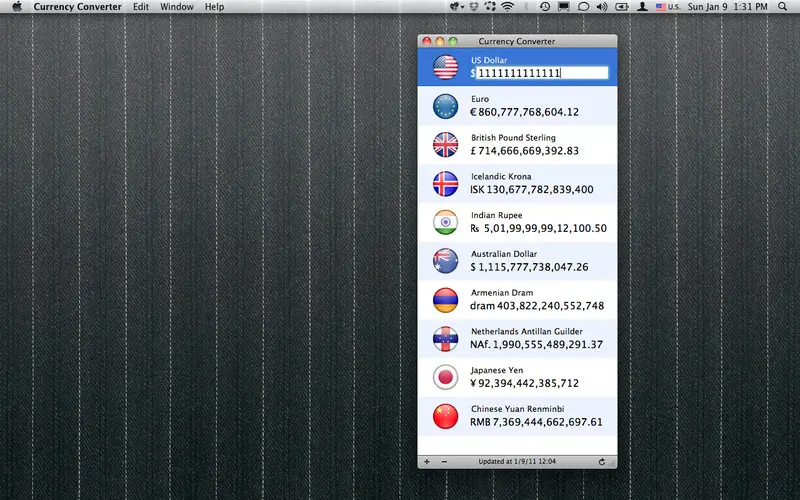Open Spotlight search in menu bar

pyautogui.click(x=782, y=7)
